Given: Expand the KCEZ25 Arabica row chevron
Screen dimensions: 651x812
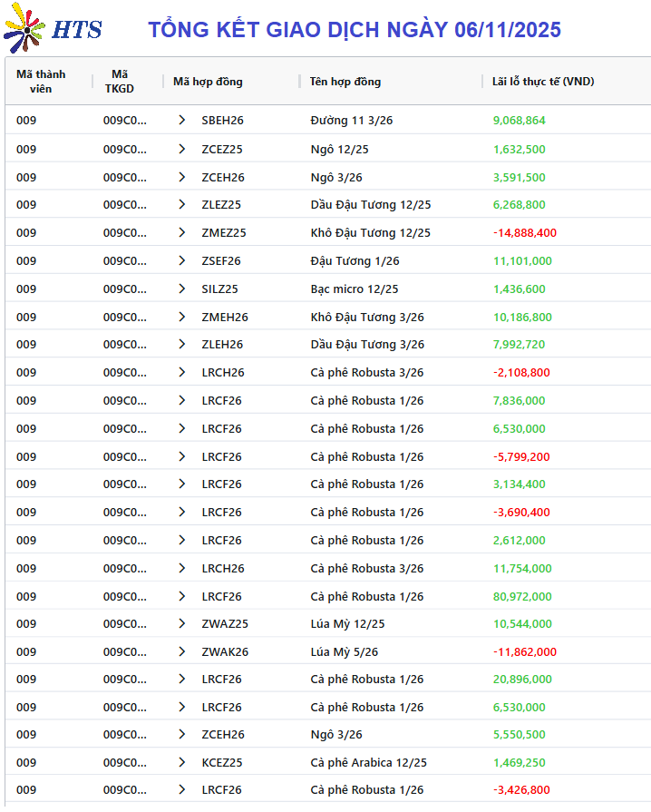Looking at the screenshot, I should [181, 763].
